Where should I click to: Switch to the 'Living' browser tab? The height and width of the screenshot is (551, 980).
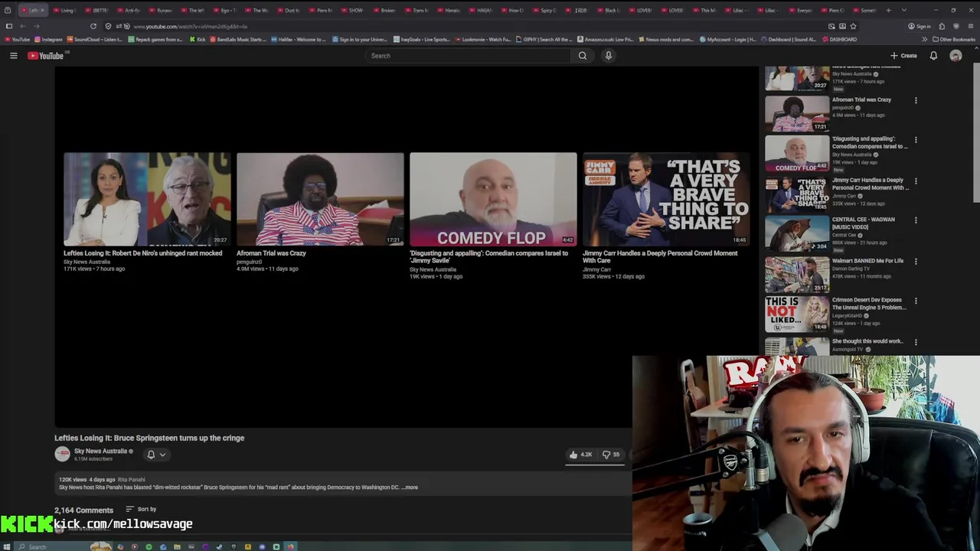(x=64, y=10)
